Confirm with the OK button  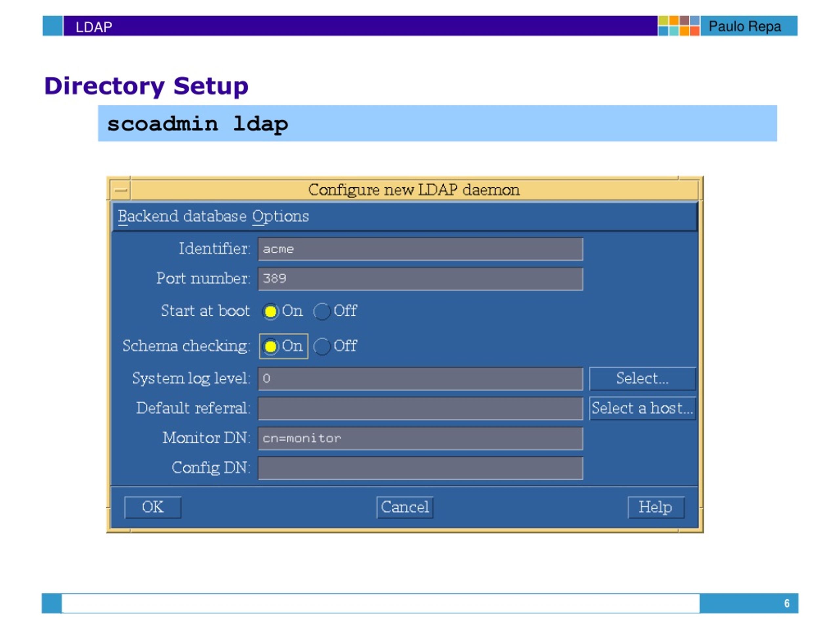tap(153, 507)
